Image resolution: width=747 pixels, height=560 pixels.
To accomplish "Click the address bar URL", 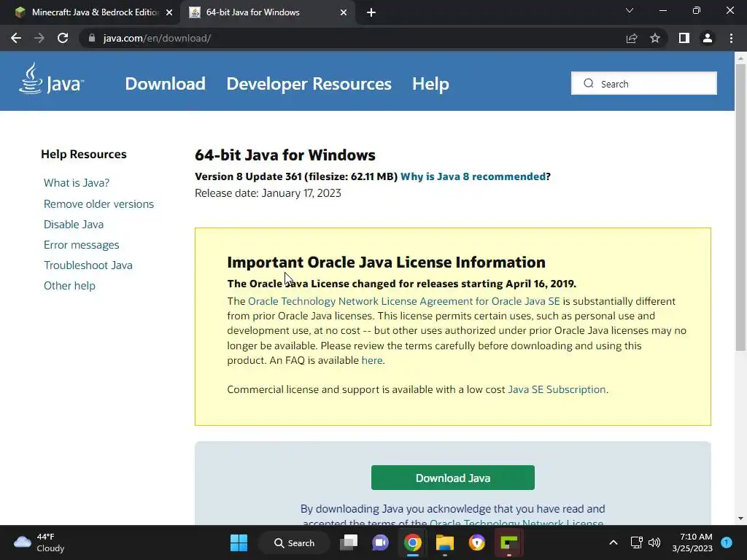I will pos(158,38).
